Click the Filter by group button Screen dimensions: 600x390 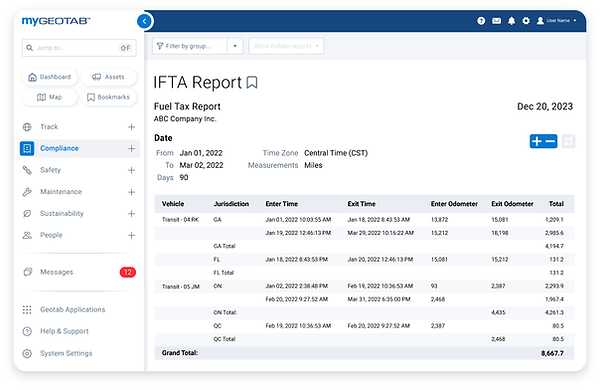click(x=190, y=46)
